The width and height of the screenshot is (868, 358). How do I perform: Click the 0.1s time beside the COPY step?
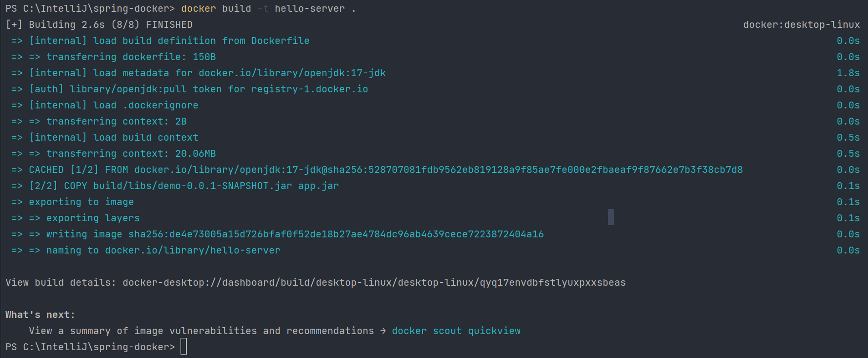coord(848,186)
